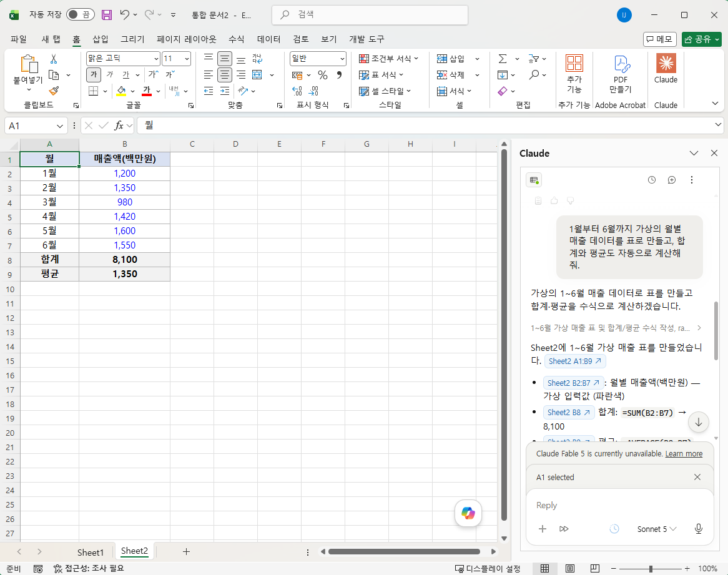Toggle underline formatting
Screen dimensions: 728x575
[x=126, y=75]
